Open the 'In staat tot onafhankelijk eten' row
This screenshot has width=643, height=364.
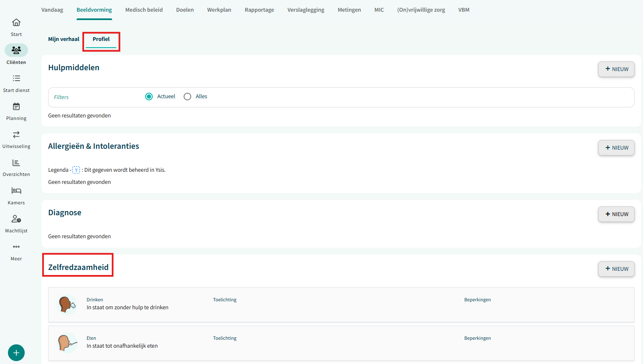341,343
